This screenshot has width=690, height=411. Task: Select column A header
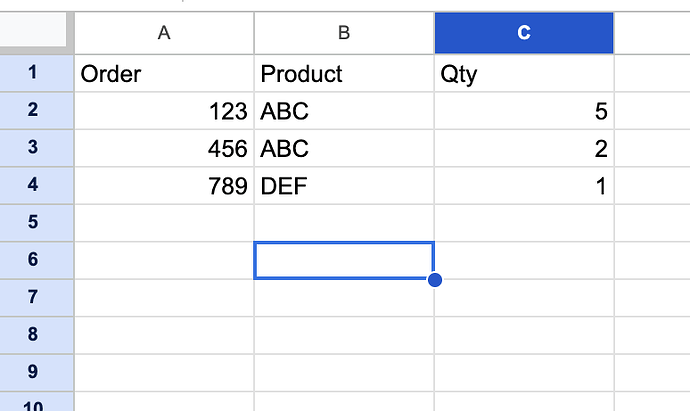tap(164, 33)
